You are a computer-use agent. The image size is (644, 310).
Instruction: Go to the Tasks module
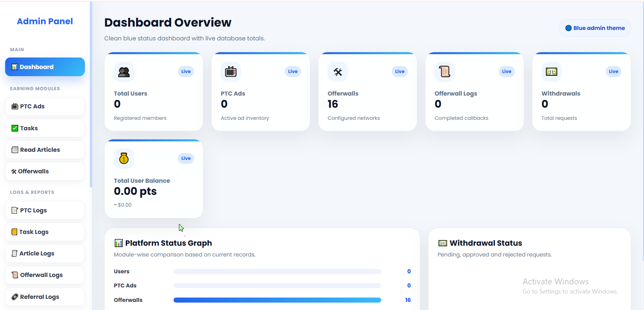[x=45, y=128]
